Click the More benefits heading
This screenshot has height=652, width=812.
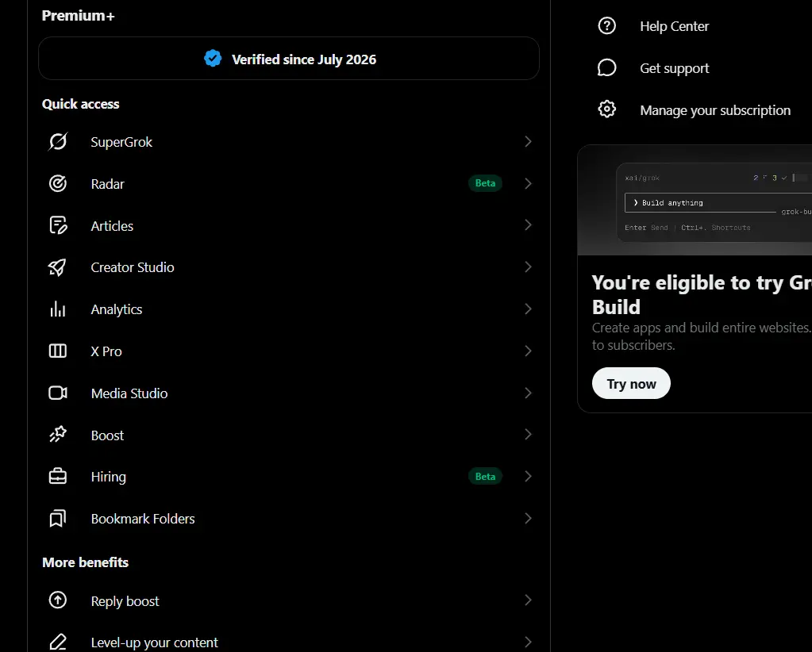click(x=85, y=562)
